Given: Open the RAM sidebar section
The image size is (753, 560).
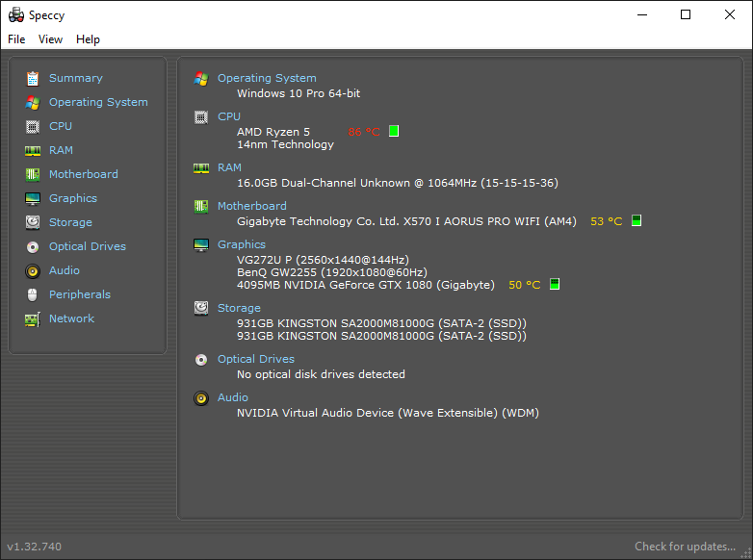Looking at the screenshot, I should tap(61, 150).
